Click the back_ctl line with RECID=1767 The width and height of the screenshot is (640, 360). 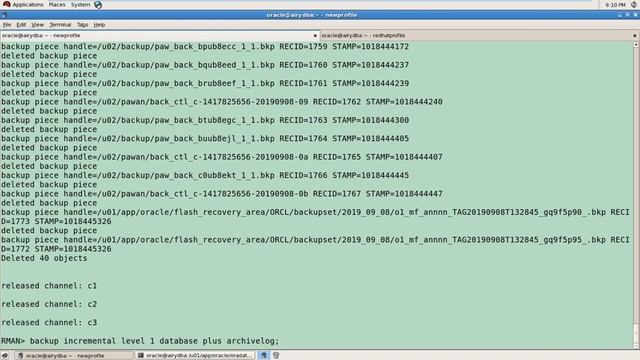[222, 193]
